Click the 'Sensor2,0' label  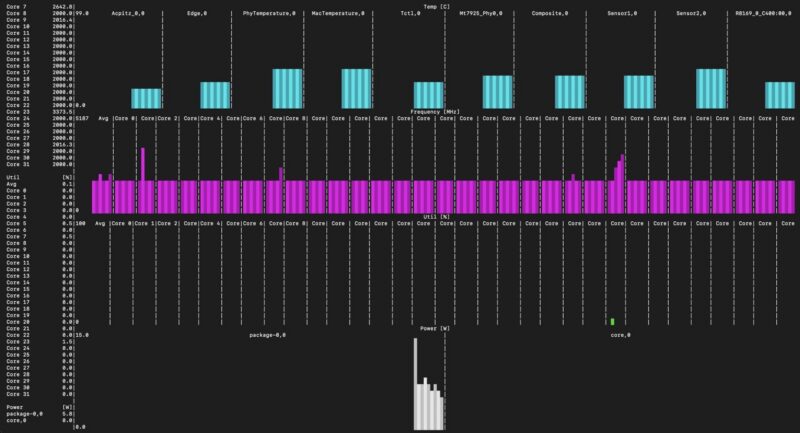691,13
